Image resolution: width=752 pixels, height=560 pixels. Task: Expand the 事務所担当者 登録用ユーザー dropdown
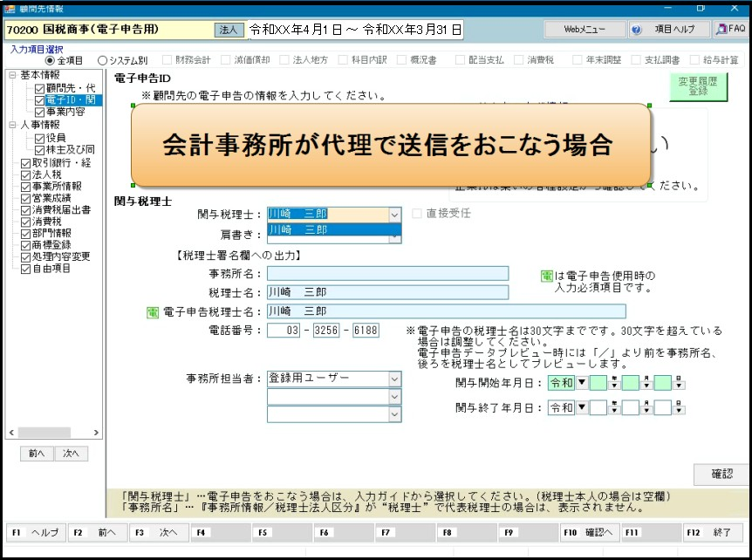394,379
